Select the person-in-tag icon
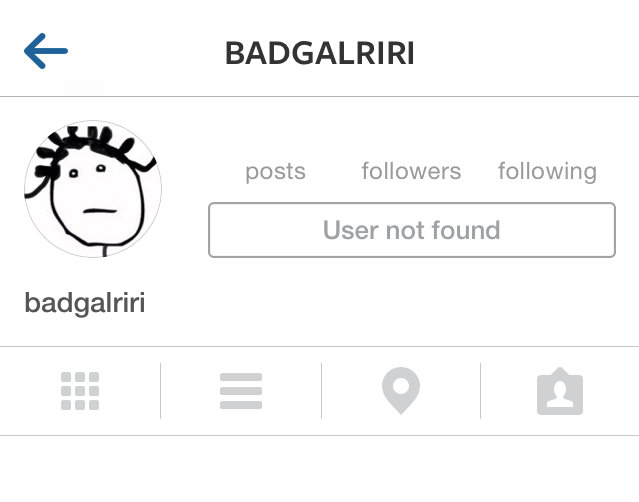The height and width of the screenshot is (502, 639). (x=560, y=391)
